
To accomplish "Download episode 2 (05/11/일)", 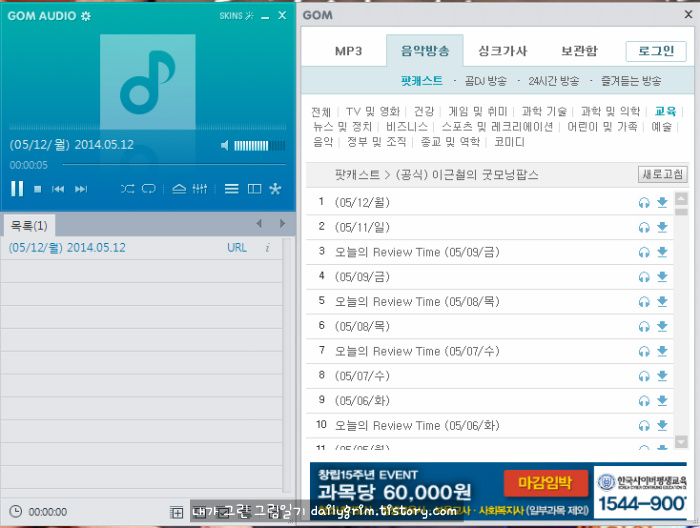I will (x=662, y=228).
